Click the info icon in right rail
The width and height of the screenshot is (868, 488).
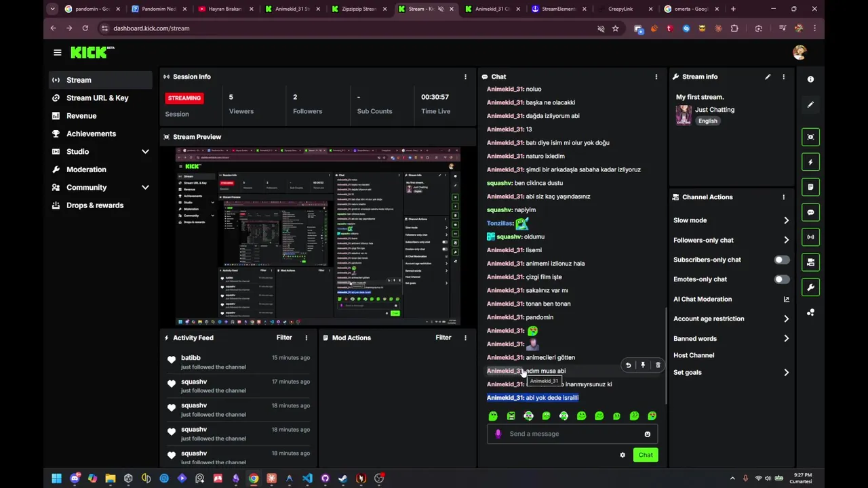pyautogui.click(x=810, y=79)
